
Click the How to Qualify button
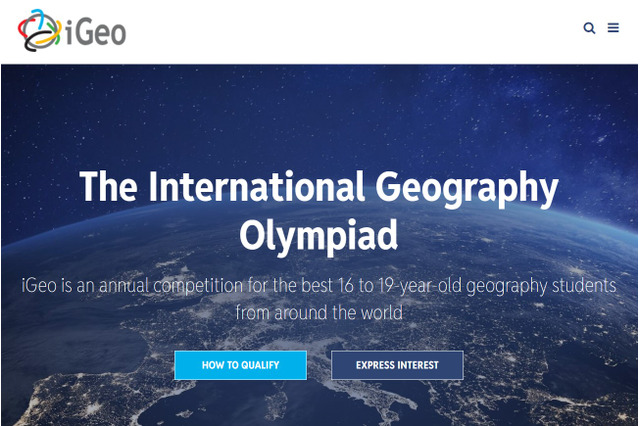[x=240, y=365]
